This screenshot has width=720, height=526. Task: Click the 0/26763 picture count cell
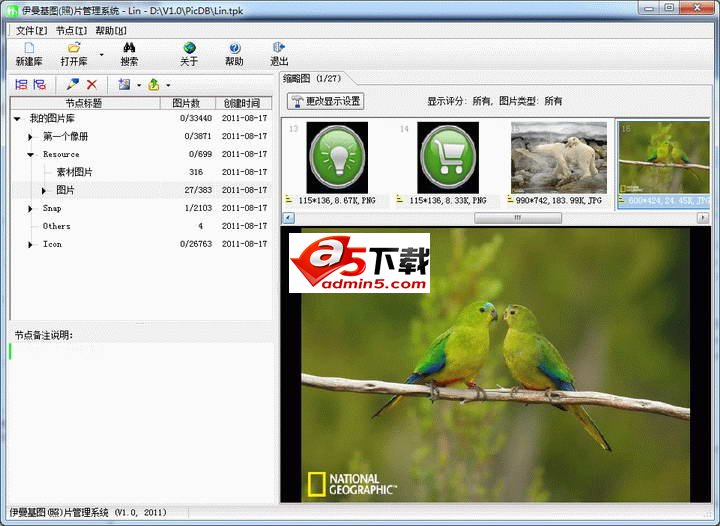[196, 244]
